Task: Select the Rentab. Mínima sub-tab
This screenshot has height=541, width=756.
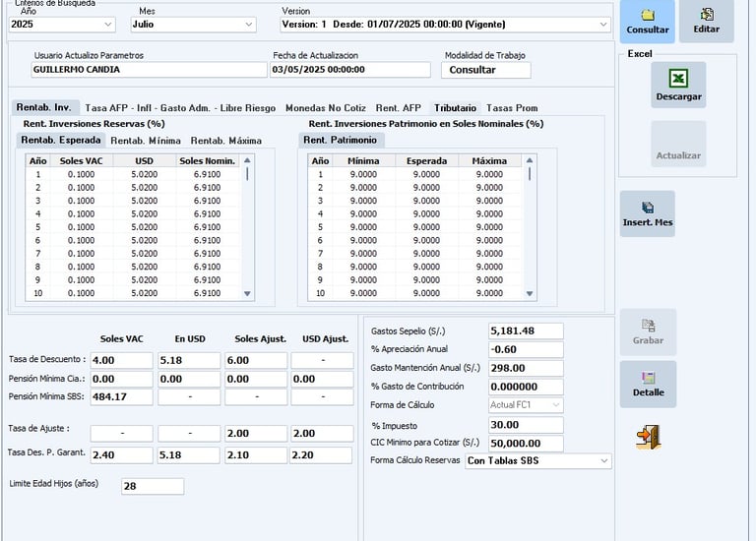Action: coord(146,141)
